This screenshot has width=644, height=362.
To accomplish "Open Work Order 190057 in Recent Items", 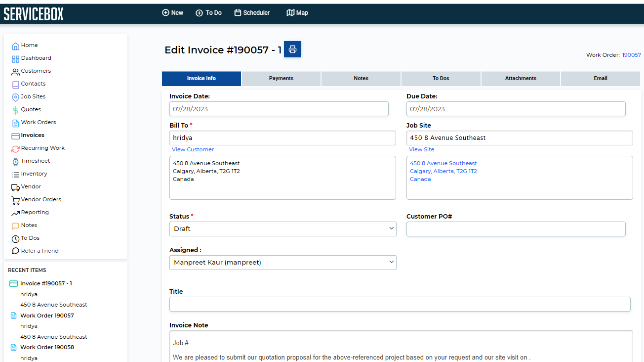I will coord(47,316).
